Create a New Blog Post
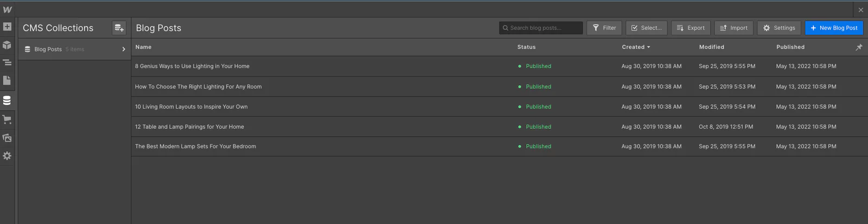The image size is (868, 224). (834, 28)
